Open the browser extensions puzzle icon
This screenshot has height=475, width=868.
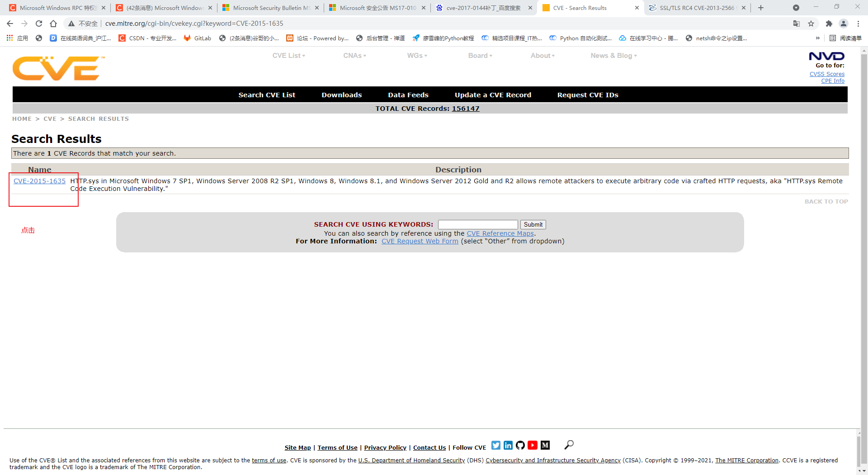coord(829,24)
